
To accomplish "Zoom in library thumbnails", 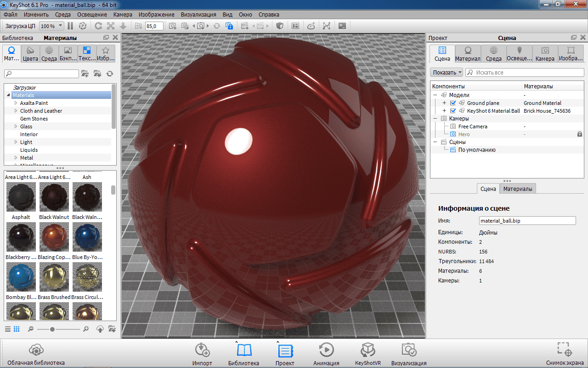I will [85, 329].
